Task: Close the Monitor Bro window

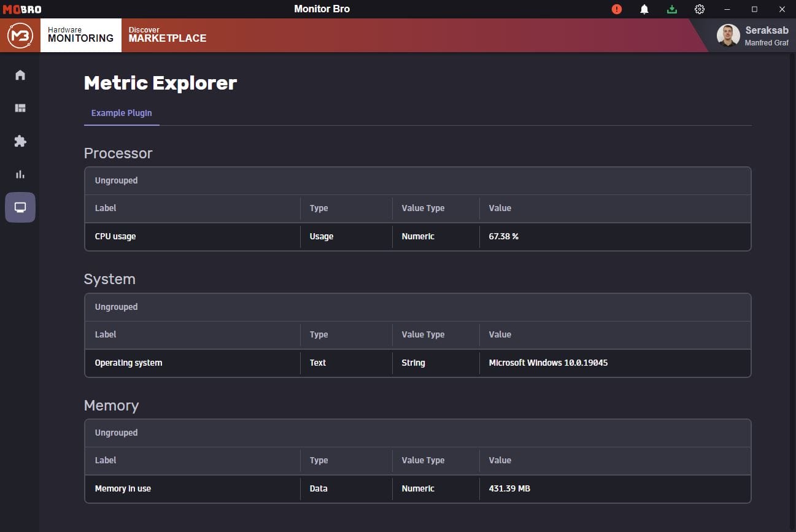Action: point(782,9)
